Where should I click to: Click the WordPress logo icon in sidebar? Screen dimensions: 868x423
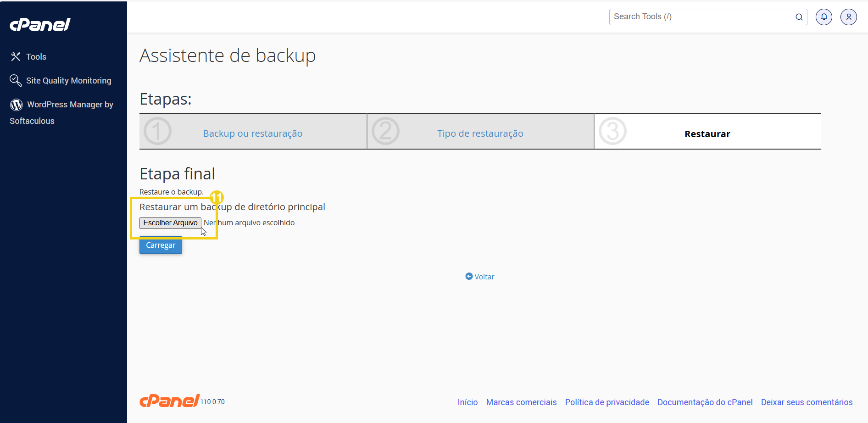click(x=17, y=105)
